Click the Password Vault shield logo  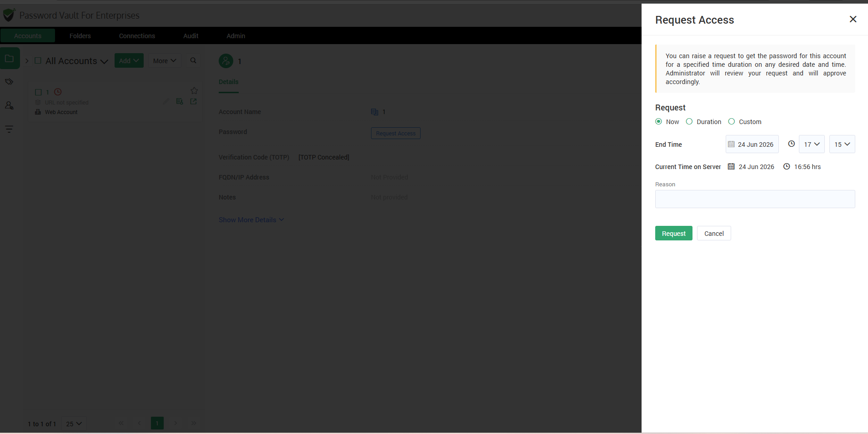coord(9,15)
